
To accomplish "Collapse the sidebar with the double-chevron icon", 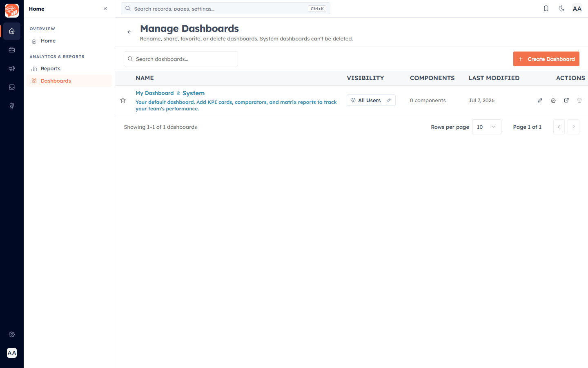I will (x=105, y=9).
